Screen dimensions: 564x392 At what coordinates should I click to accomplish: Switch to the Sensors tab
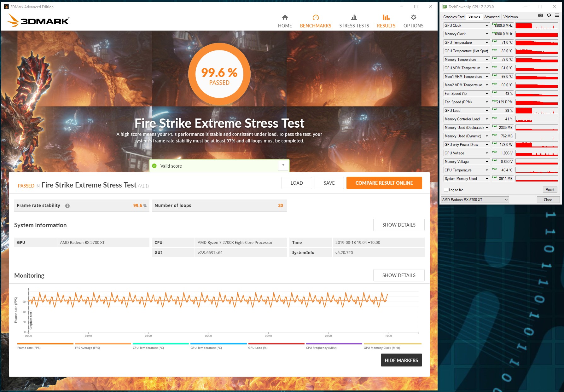(474, 16)
